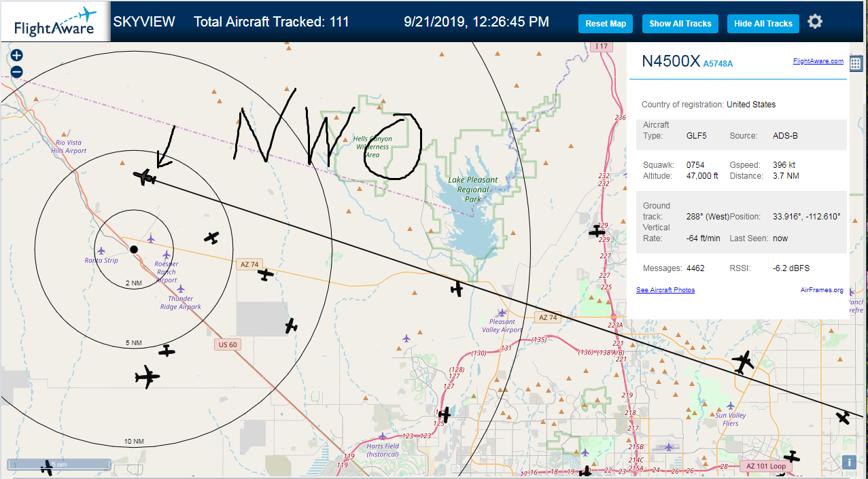This screenshot has height=479, width=868.
Task: Click Harts Field (historical) label
Action: point(383,450)
